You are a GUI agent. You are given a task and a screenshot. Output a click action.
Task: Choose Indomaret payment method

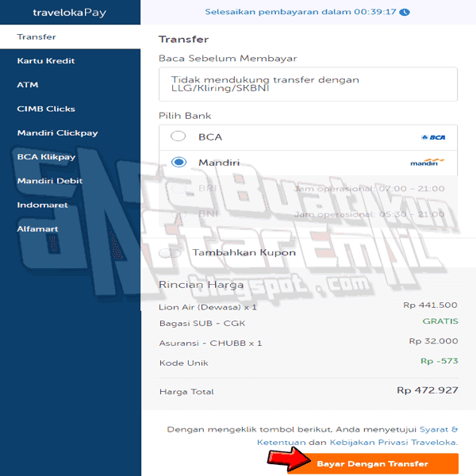(x=43, y=205)
